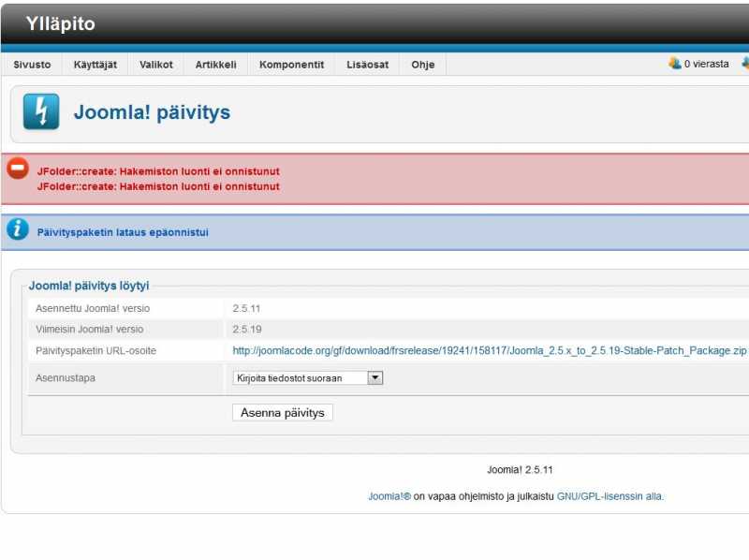The width and height of the screenshot is (749, 560).
Task: Open the Valikot menu
Action: pos(155,65)
